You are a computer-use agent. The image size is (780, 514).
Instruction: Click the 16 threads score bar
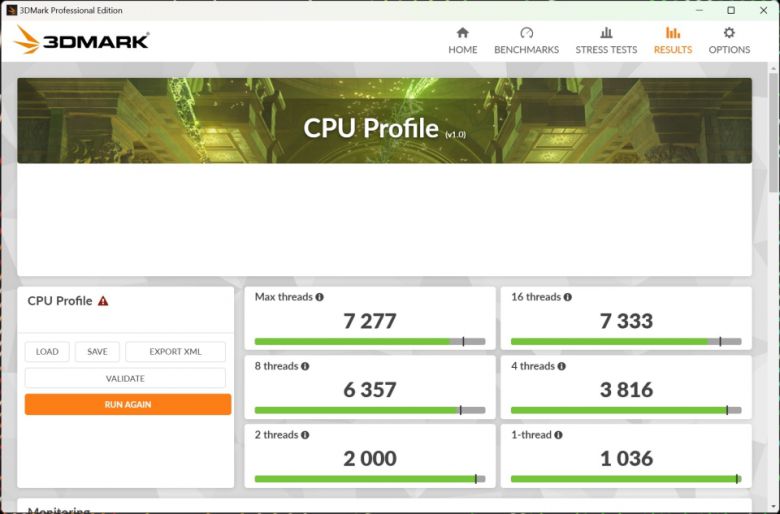click(x=626, y=342)
